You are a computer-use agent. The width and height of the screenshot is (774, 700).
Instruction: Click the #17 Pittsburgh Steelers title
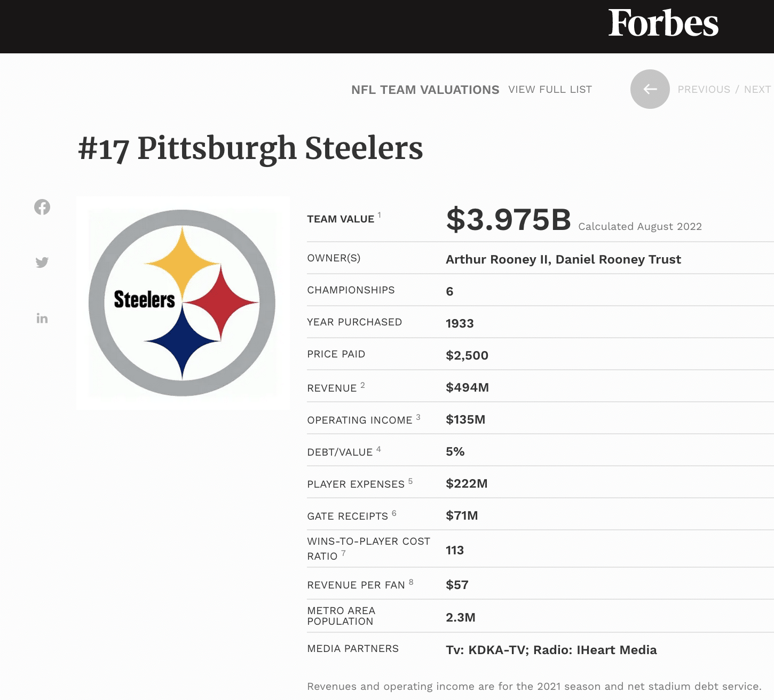pyautogui.click(x=250, y=148)
